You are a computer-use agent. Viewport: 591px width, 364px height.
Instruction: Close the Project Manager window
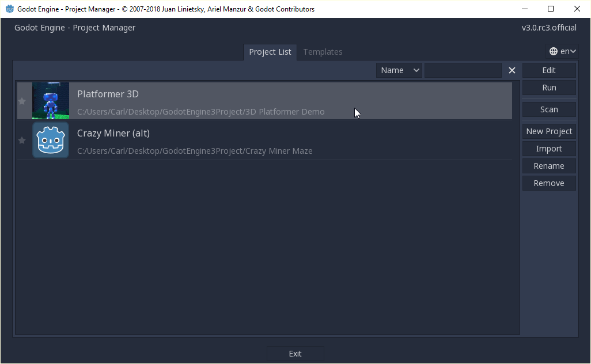[x=577, y=9]
